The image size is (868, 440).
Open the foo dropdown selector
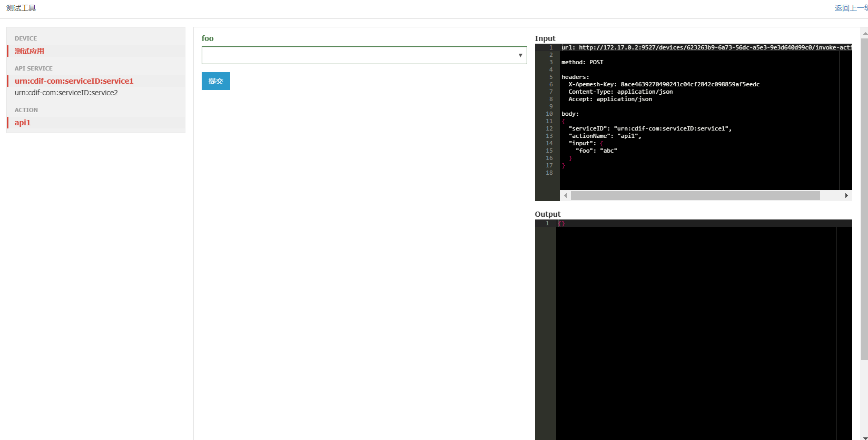(x=364, y=55)
